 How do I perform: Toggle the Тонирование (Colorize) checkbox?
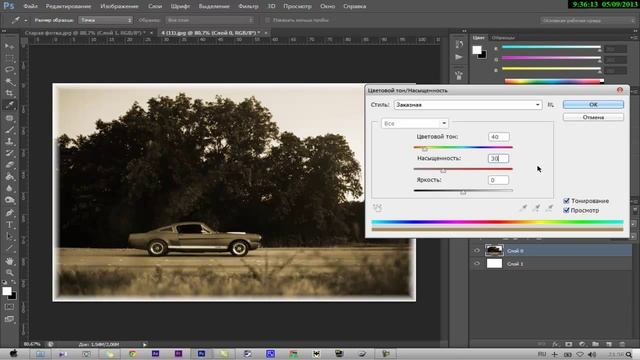[x=567, y=201]
